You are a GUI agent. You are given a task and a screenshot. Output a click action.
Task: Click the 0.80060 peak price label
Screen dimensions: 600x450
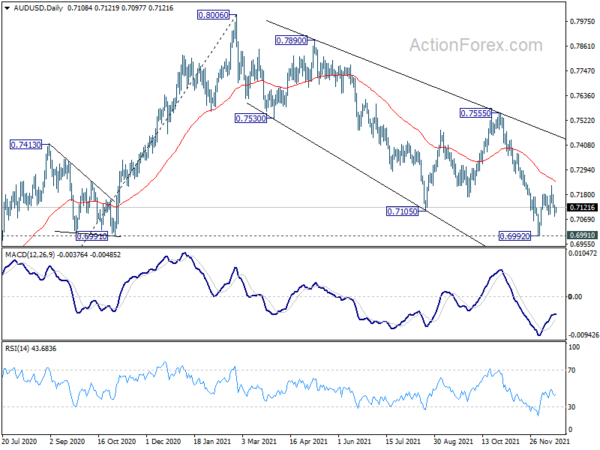[213, 15]
